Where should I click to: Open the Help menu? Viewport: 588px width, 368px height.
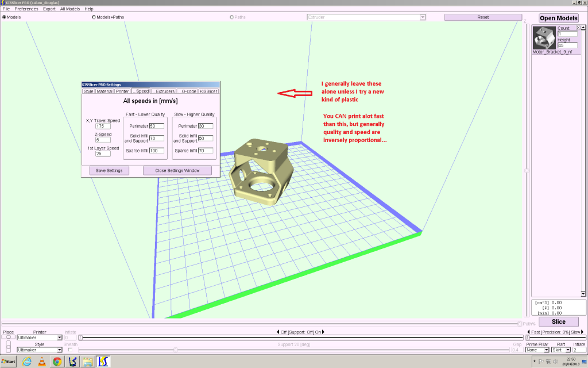pos(89,9)
